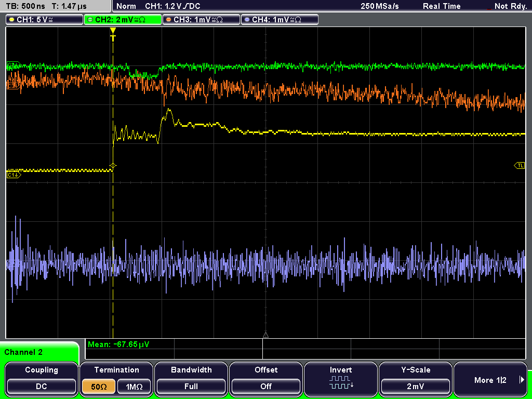Click the 250 MSa/s sample rate readout
This screenshot has height=399, width=532.
tap(380, 6)
